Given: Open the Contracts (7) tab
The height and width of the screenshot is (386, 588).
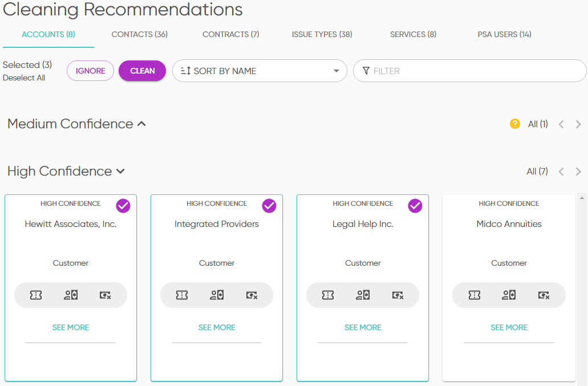Looking at the screenshot, I should click(230, 34).
